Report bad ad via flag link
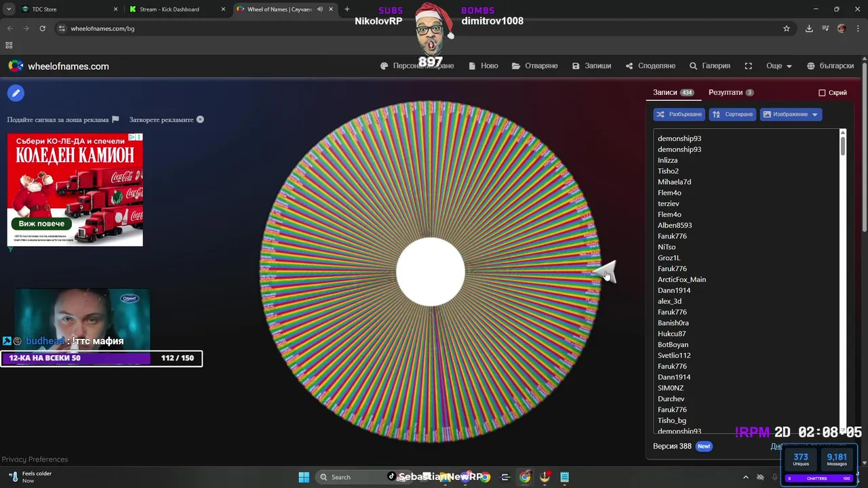Viewport: 868px width, 488px height. pos(63,119)
